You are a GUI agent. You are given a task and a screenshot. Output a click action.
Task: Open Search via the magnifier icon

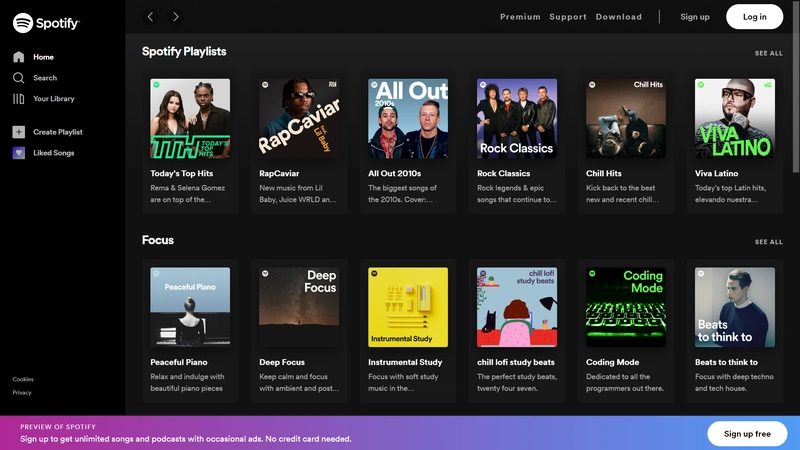tap(19, 78)
